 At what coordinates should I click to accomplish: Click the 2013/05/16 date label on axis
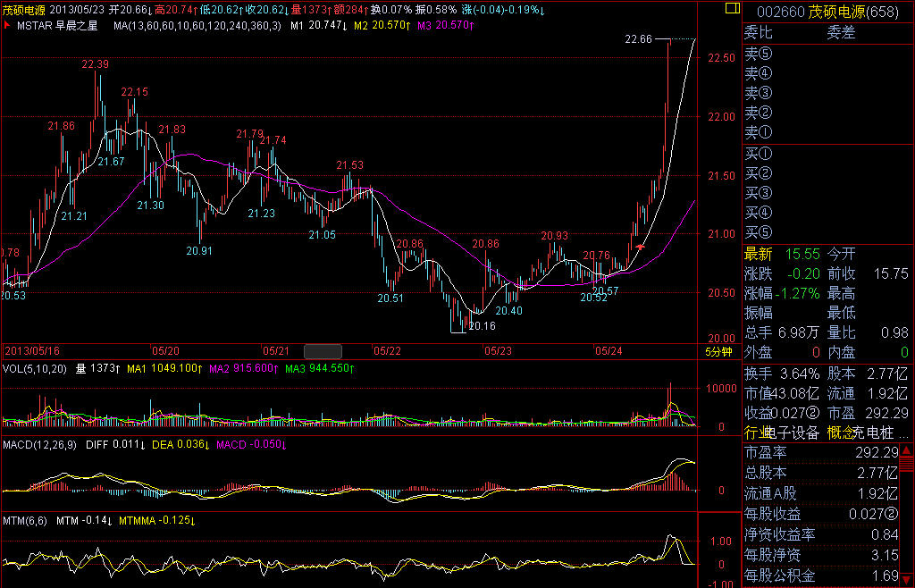tap(34, 351)
